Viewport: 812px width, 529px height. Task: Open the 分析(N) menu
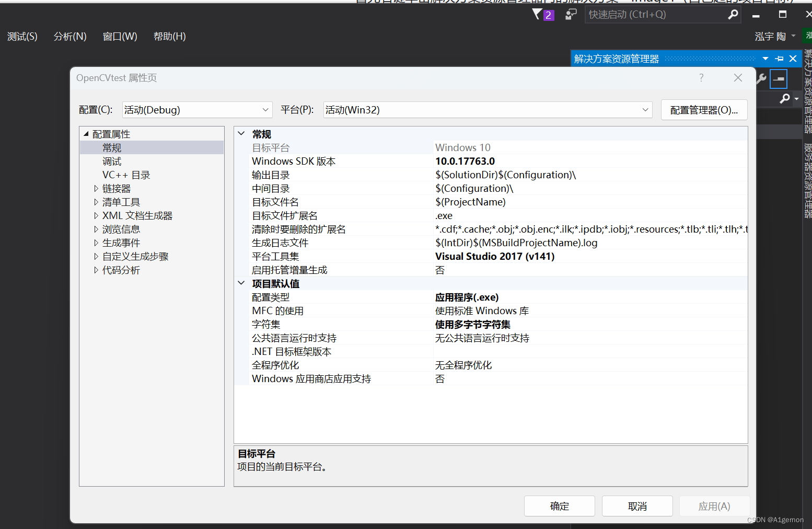pyautogui.click(x=70, y=36)
